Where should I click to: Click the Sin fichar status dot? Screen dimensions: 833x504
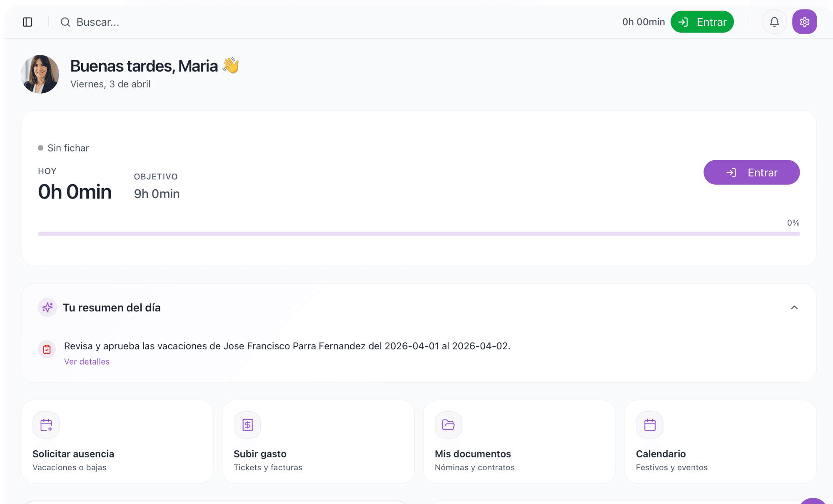click(40, 148)
